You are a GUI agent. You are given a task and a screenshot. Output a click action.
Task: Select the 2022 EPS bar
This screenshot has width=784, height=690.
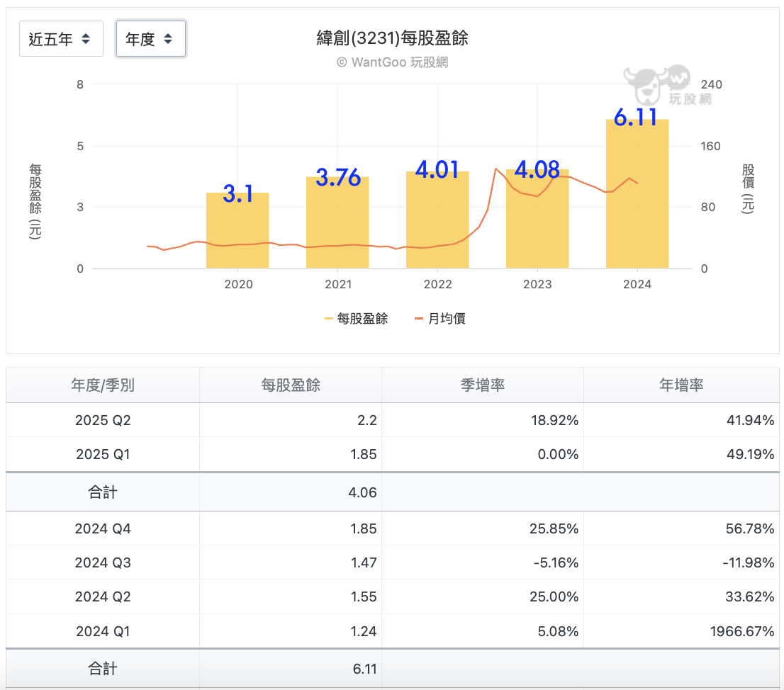tap(437, 220)
